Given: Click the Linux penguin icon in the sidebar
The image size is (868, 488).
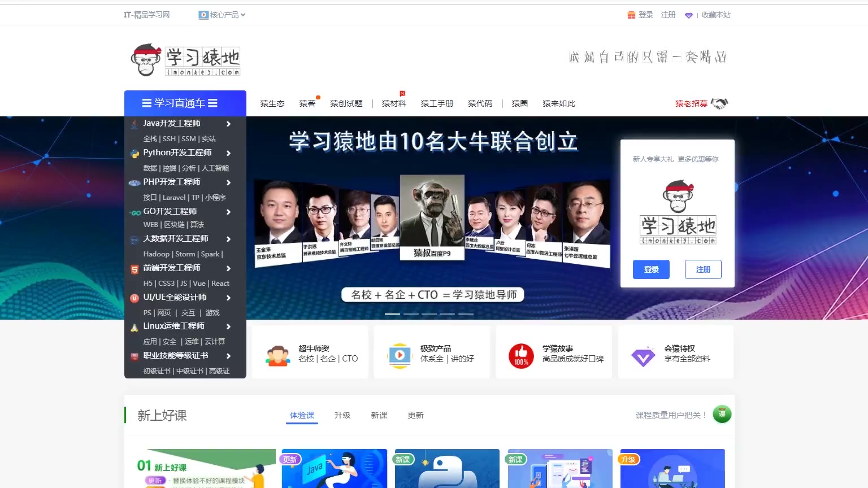Looking at the screenshot, I should [x=134, y=327].
